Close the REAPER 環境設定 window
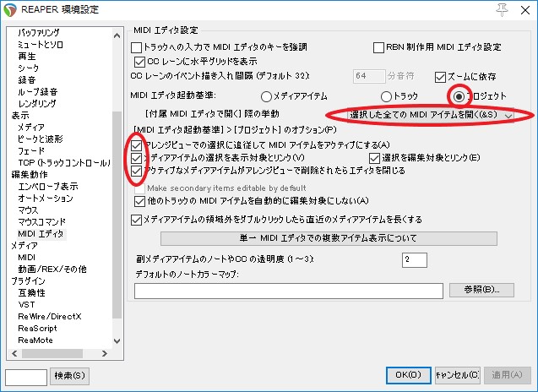 525,10
